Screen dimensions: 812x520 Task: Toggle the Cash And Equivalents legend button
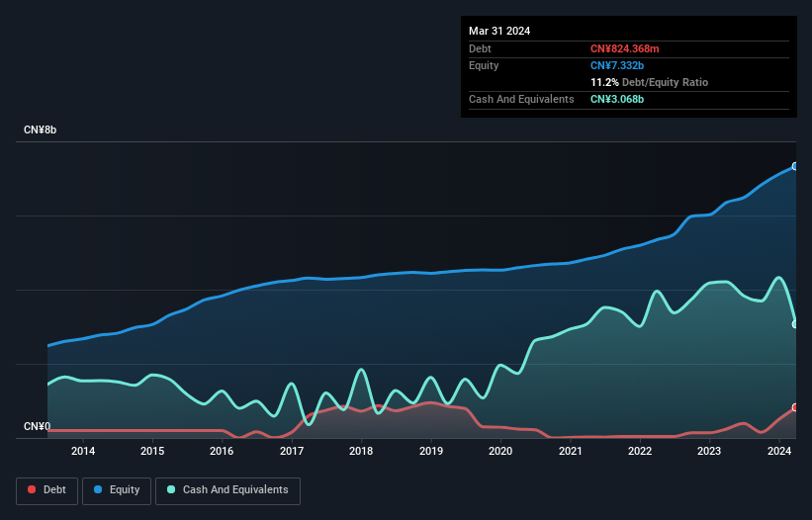click(x=227, y=490)
